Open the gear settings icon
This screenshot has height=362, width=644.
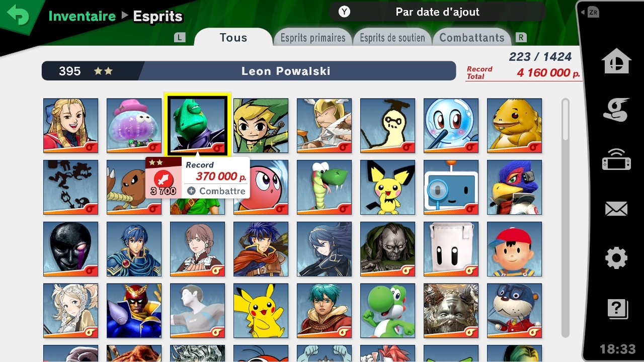[x=616, y=258]
